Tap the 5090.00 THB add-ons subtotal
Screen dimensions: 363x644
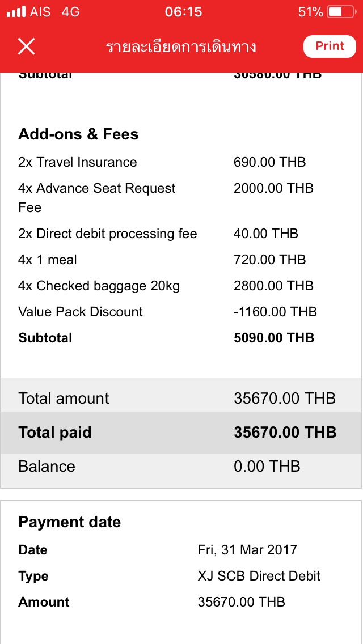(274, 338)
